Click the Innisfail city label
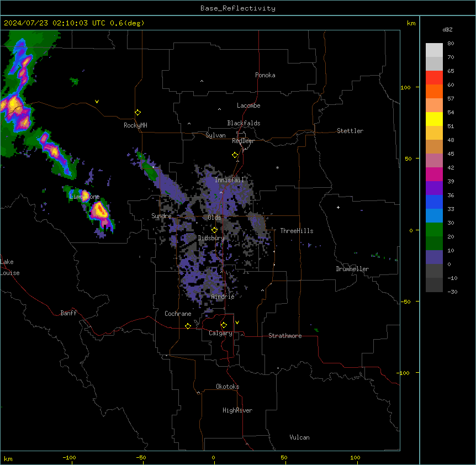Screen dimensions: 476x465 coord(230,180)
